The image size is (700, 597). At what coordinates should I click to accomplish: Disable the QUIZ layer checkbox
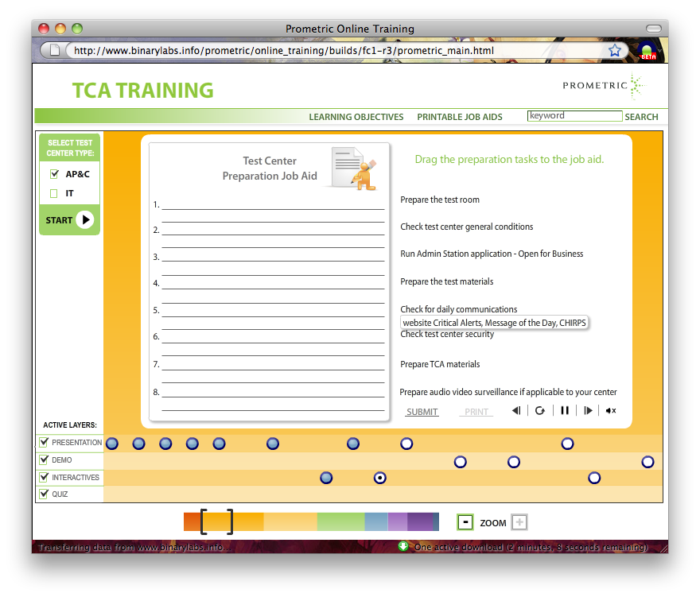pyautogui.click(x=45, y=494)
